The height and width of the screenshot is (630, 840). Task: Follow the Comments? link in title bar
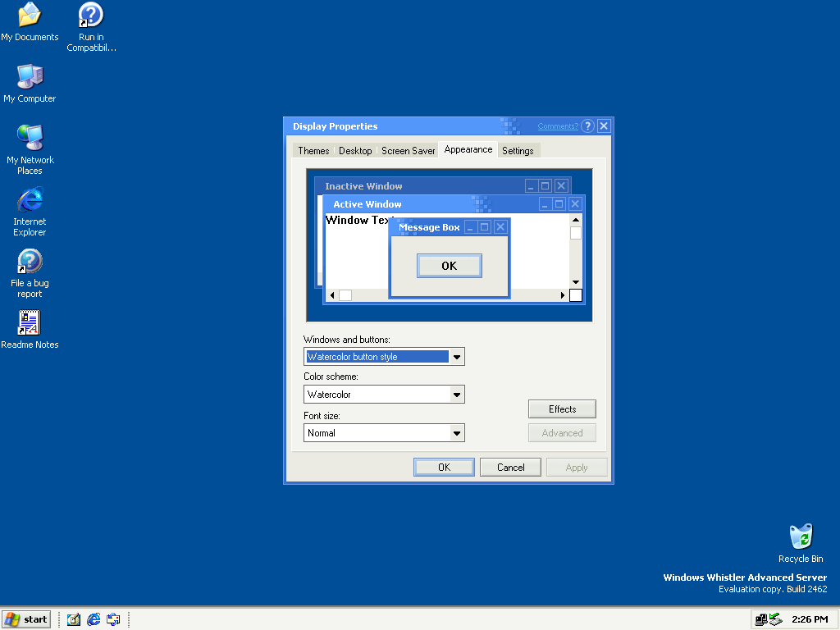click(558, 126)
